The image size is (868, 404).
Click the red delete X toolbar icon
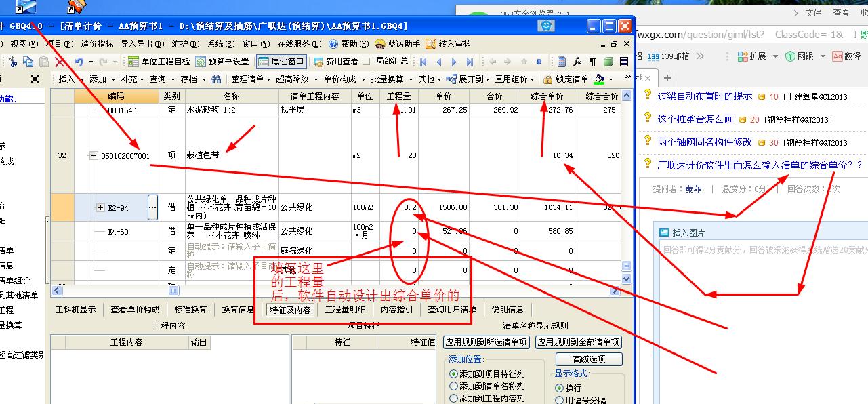point(60,62)
